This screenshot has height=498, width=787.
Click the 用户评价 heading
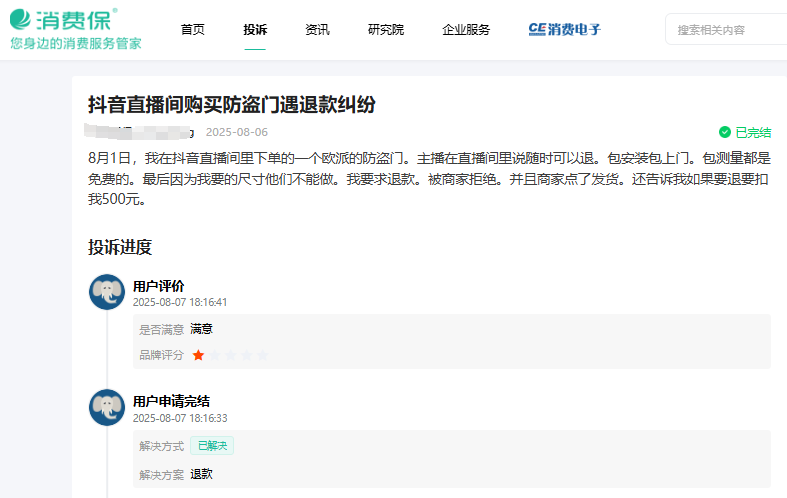point(159,286)
